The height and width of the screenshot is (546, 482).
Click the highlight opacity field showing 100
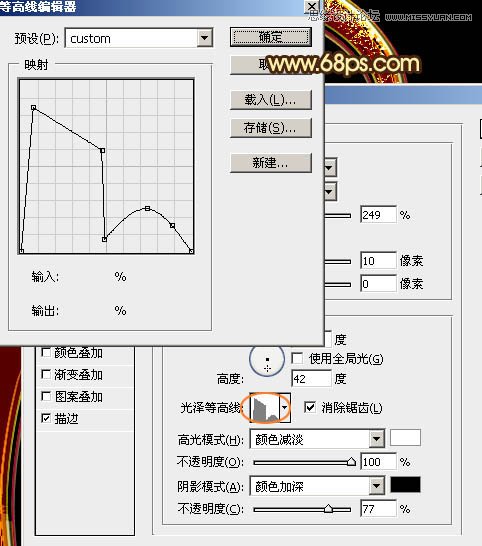(379, 462)
